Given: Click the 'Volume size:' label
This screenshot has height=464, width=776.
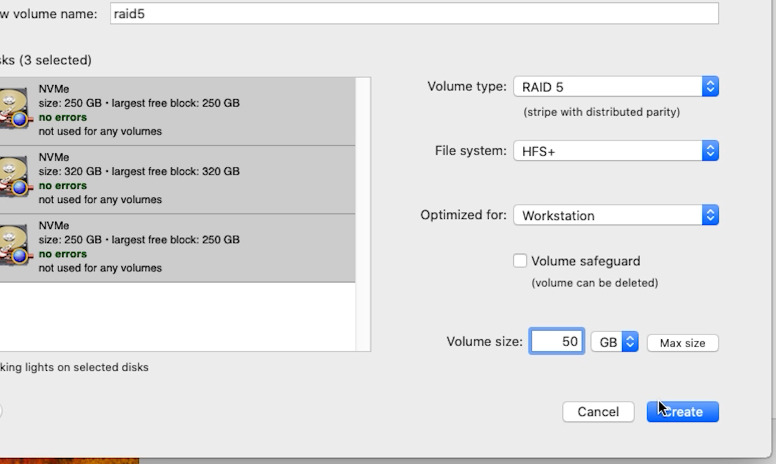Looking at the screenshot, I should (485, 341).
